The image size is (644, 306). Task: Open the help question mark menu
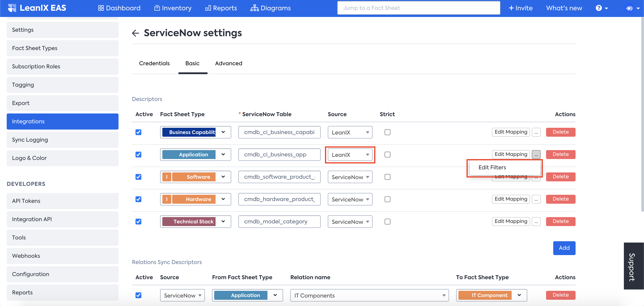(x=602, y=8)
